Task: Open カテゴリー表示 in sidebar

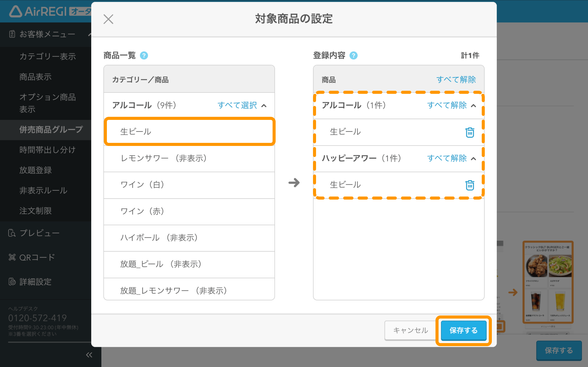Action: point(48,56)
